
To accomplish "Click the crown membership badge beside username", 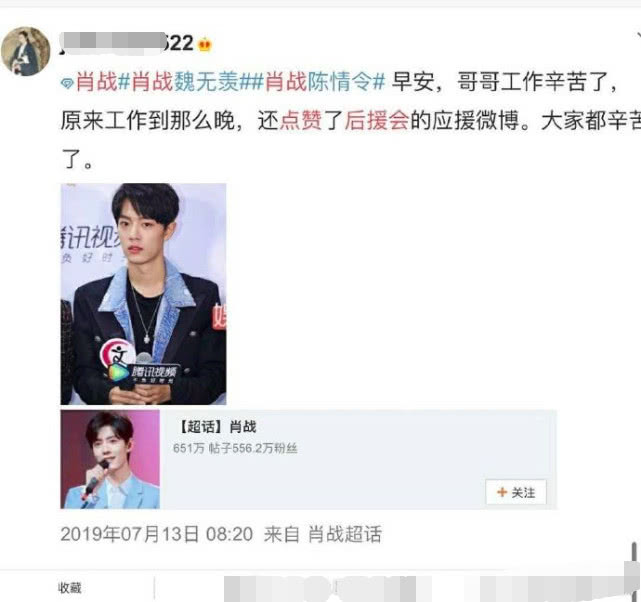I will tap(205, 44).
